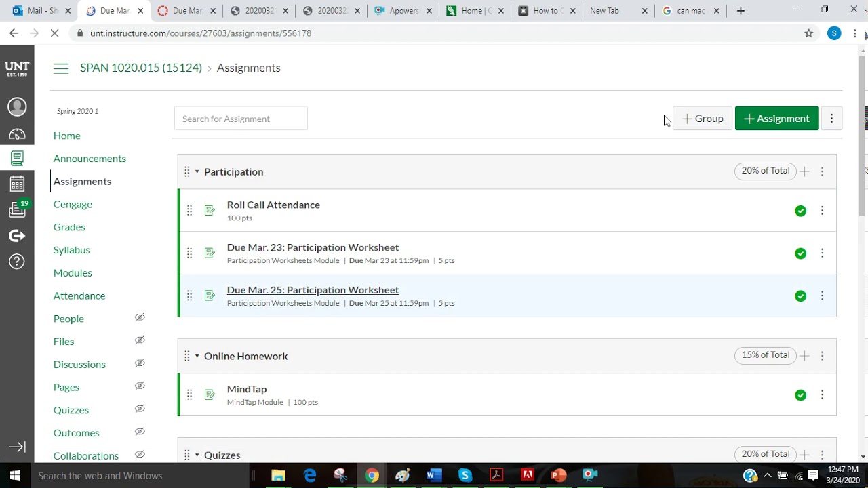Open Quizzes group options menu
The width and height of the screenshot is (868, 488).
tap(822, 455)
